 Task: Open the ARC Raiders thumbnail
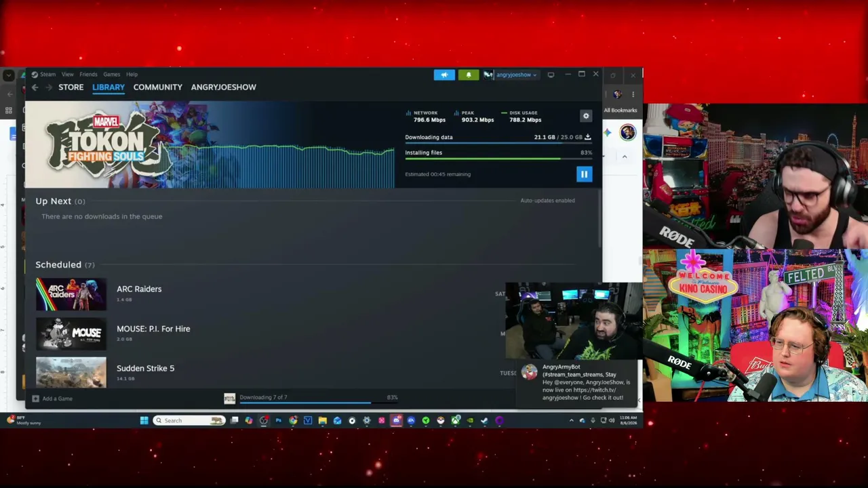tap(71, 294)
